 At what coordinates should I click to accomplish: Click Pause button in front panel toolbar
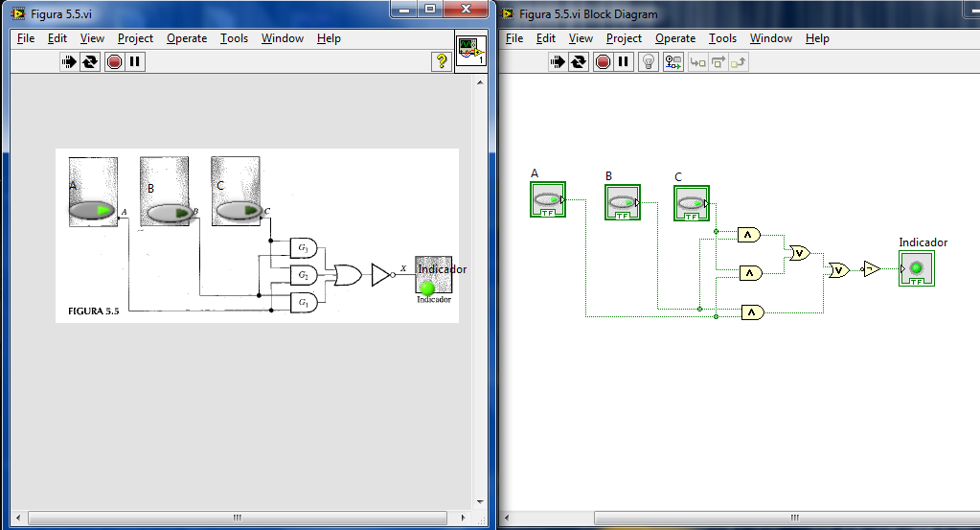point(134,62)
